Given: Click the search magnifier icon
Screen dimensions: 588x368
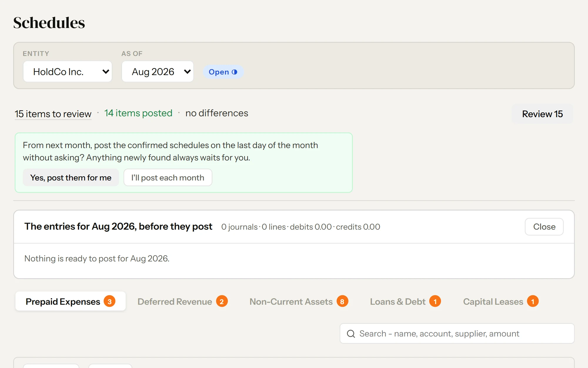Looking at the screenshot, I should coord(351,334).
